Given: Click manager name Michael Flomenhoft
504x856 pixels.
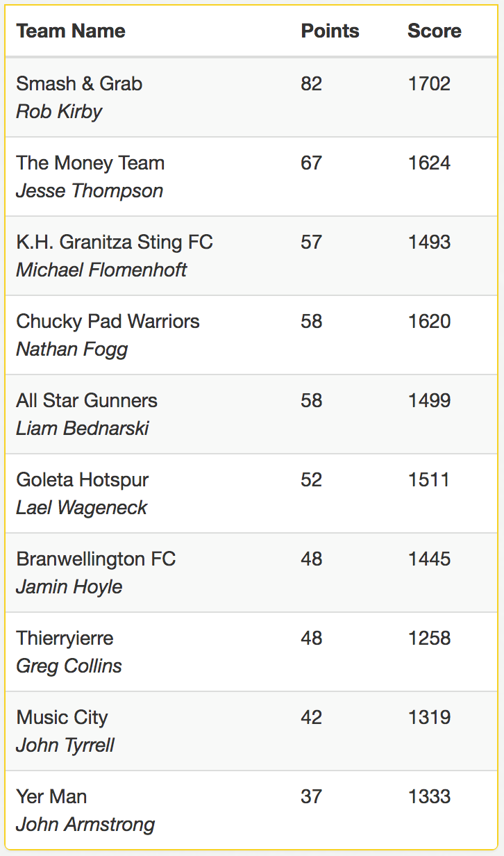Looking at the screenshot, I should [x=101, y=270].
